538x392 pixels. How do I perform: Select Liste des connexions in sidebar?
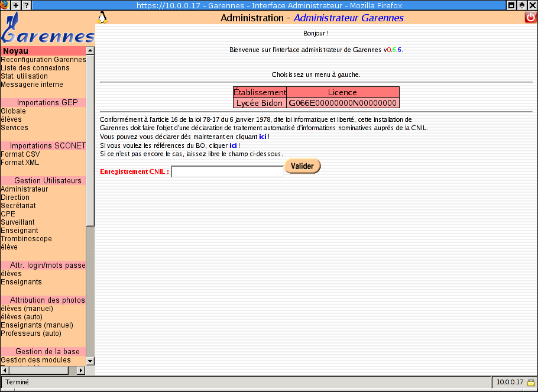tap(35, 68)
